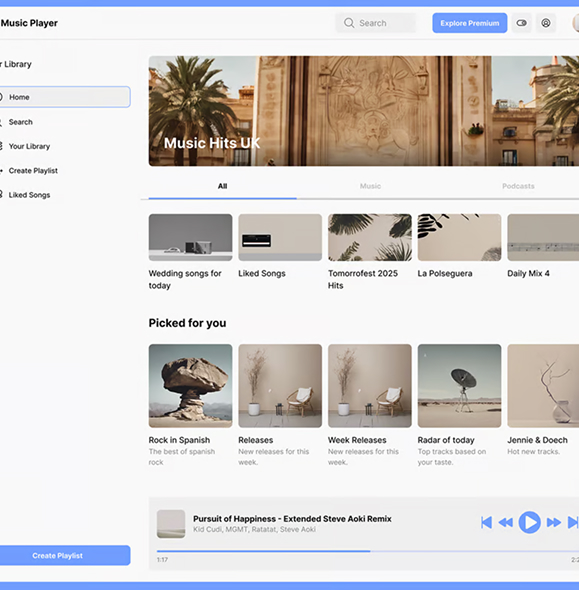
Task: Play the current song
Action: pyautogui.click(x=529, y=522)
